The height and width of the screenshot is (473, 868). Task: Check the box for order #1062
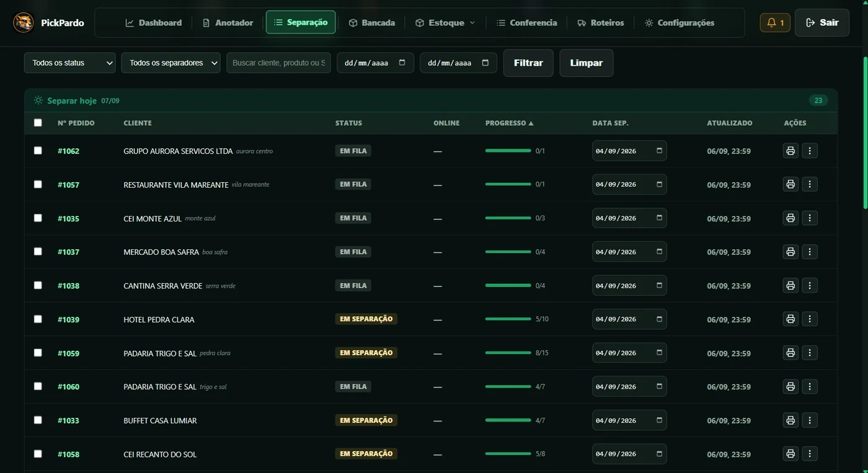pos(38,151)
